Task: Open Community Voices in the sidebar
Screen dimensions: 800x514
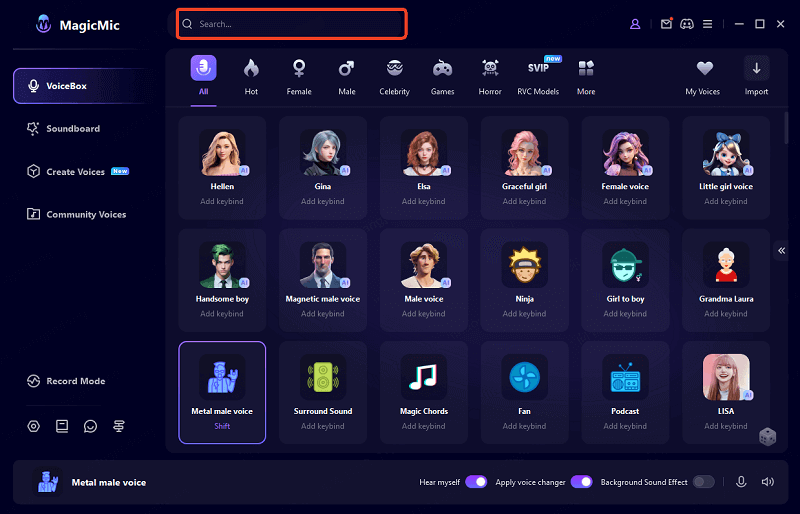Action: (77, 214)
